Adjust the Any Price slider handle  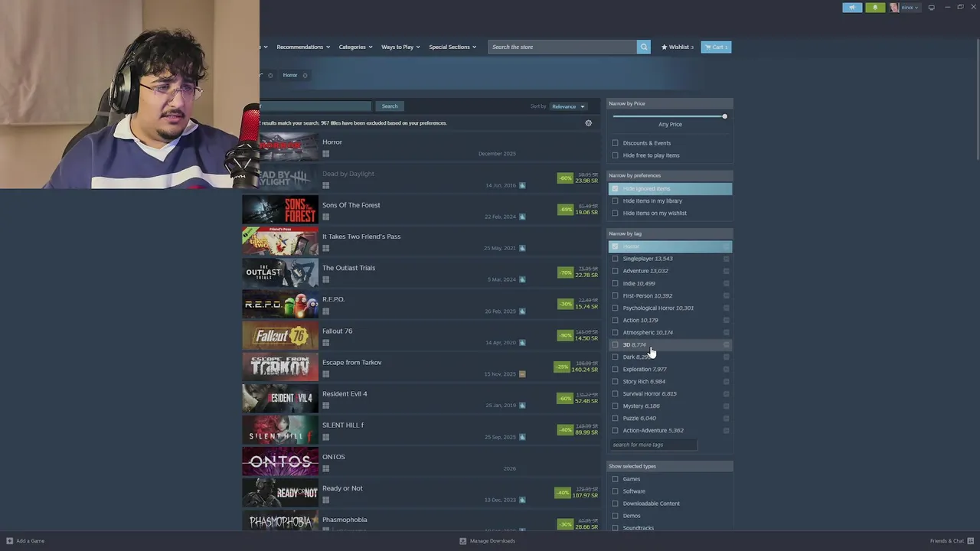724,116
